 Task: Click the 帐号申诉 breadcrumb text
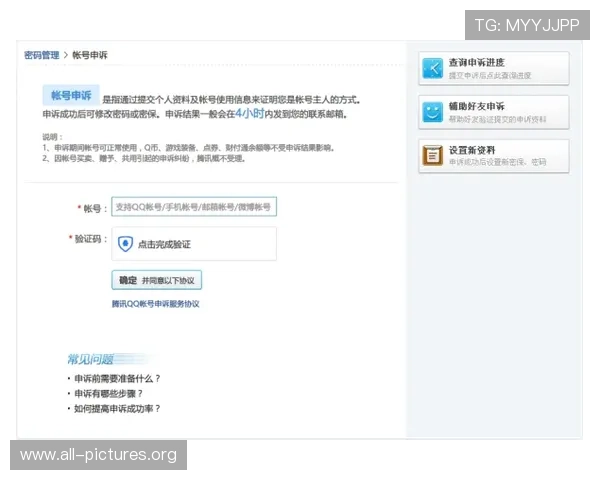pos(90,55)
